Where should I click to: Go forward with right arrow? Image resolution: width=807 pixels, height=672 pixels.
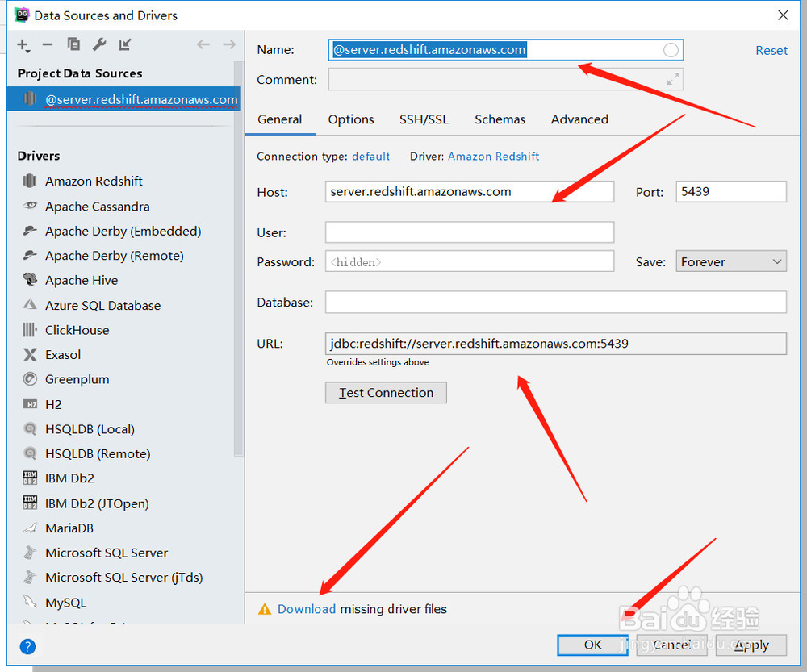(229, 44)
